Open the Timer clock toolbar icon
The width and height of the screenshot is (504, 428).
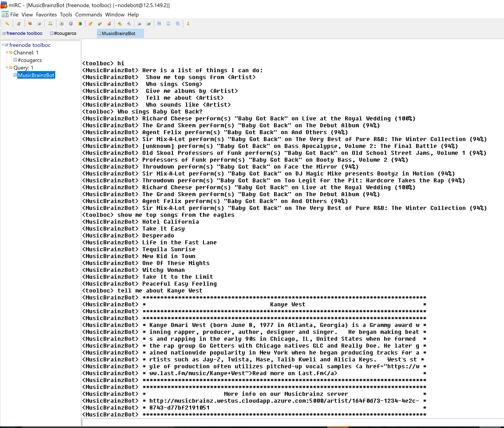point(71,24)
